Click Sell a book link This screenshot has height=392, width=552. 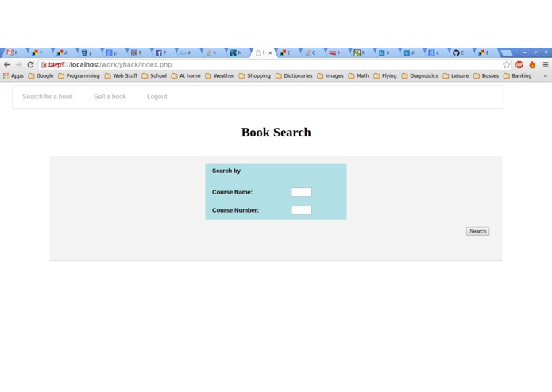(x=110, y=97)
